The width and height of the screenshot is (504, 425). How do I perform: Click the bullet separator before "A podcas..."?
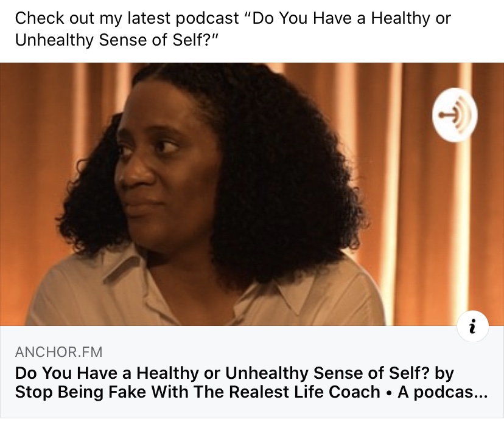point(389,393)
